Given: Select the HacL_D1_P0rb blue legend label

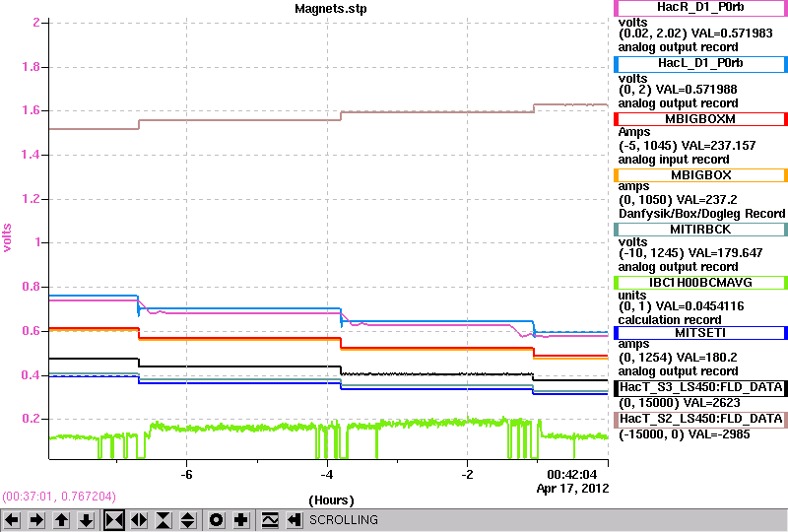Looking at the screenshot, I should (x=700, y=64).
